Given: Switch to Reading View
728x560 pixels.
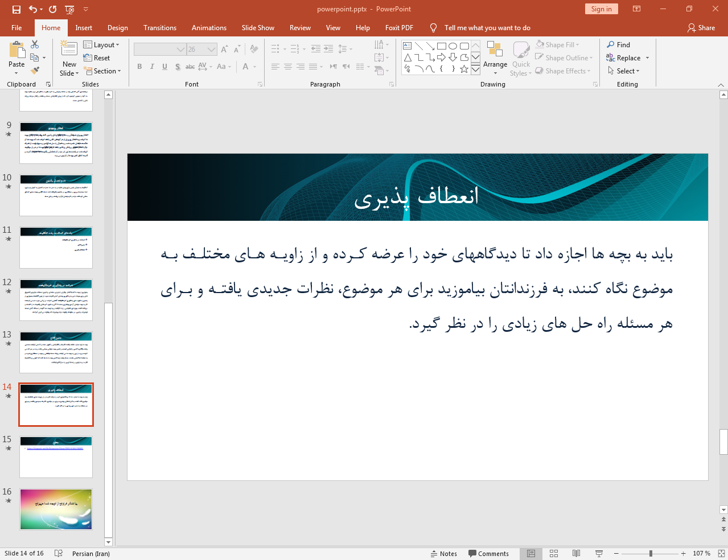Looking at the screenshot, I should 576,553.
